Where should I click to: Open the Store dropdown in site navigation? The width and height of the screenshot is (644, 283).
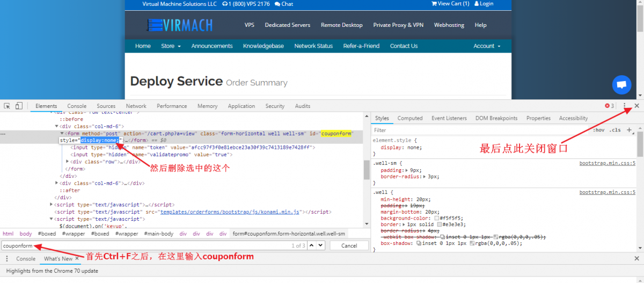point(171,46)
